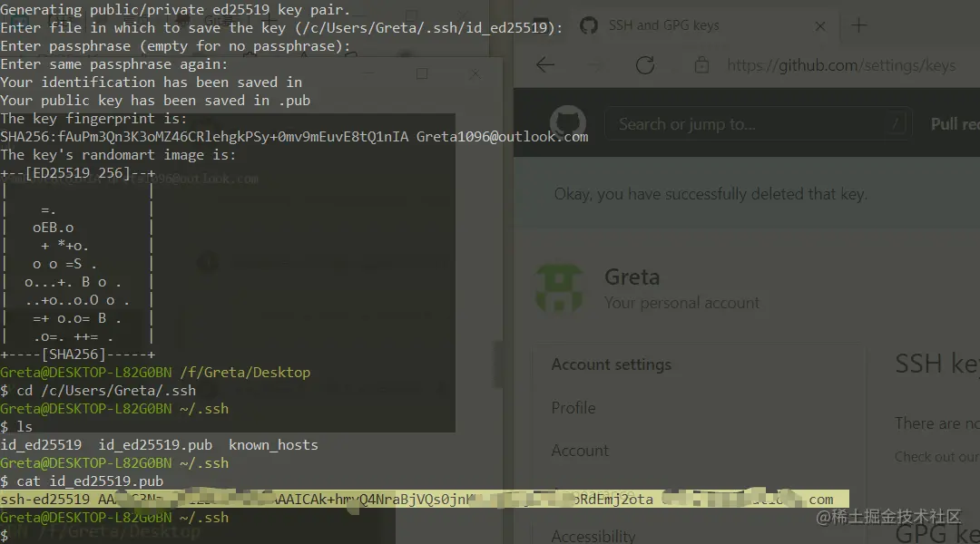This screenshot has height=544, width=980.
Task: Click the GitHub logo in header
Action: click(x=567, y=122)
